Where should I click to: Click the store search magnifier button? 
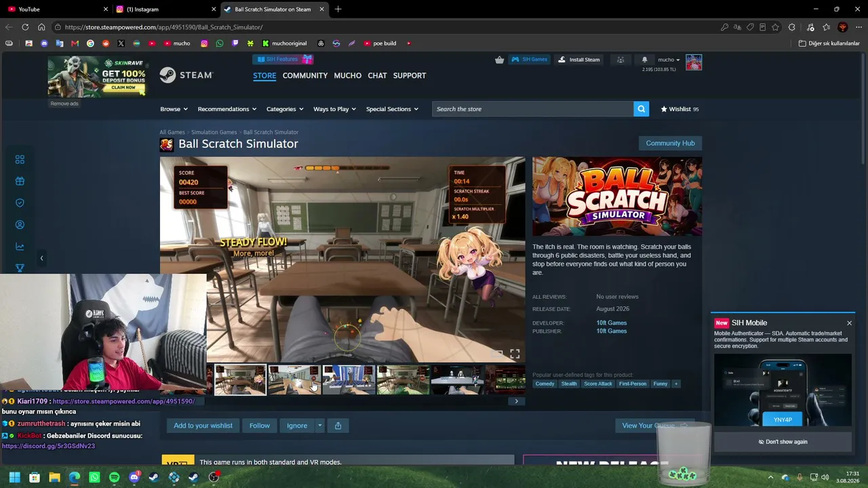pos(641,109)
